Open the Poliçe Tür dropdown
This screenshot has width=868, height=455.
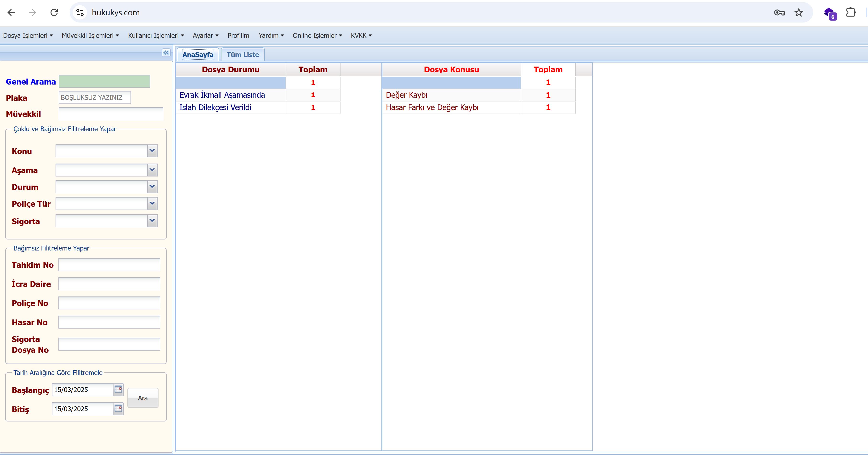[152, 203]
